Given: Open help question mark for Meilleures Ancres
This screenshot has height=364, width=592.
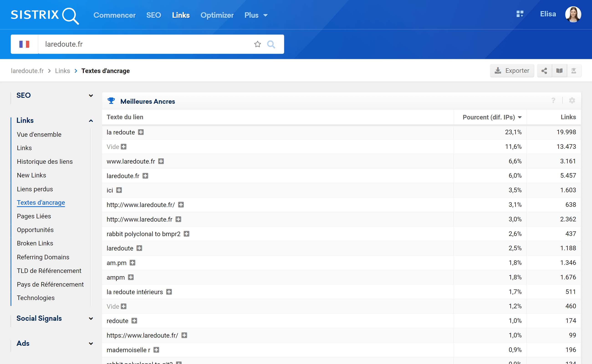Looking at the screenshot, I should [x=553, y=101].
